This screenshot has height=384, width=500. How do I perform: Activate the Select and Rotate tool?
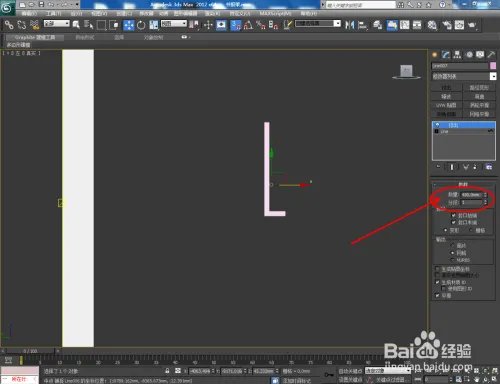[141, 25]
